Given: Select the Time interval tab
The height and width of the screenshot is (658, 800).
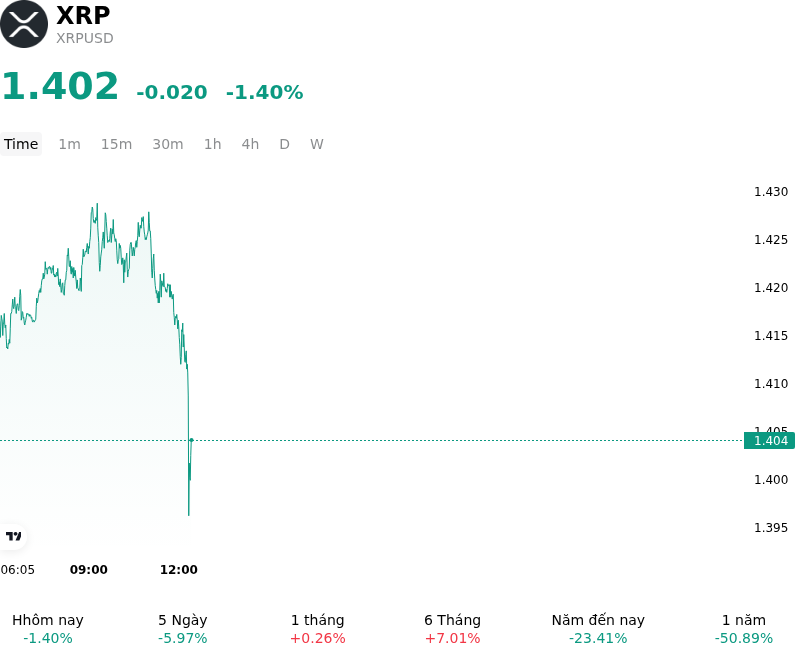Looking at the screenshot, I should pyautogui.click(x=21, y=144).
